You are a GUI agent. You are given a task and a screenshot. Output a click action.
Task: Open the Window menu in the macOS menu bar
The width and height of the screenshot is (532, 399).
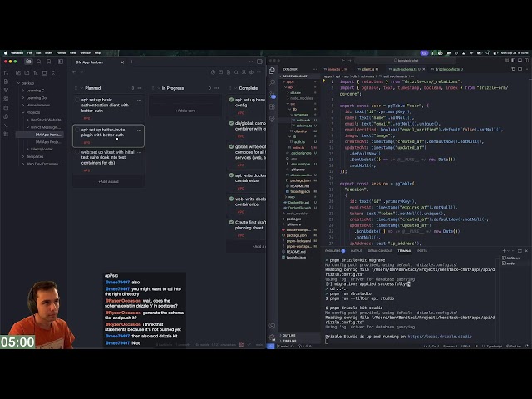point(85,53)
